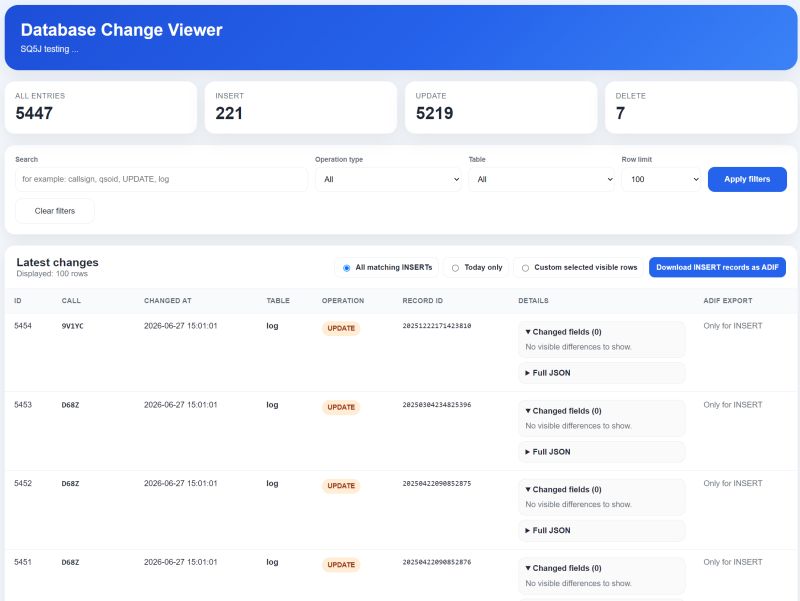Click callsign D68Z in row 5451
The height and width of the screenshot is (601, 800).
70,562
